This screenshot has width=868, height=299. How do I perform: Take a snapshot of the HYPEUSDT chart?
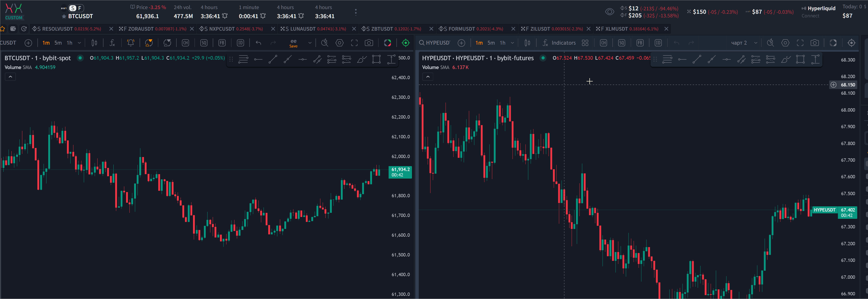(x=814, y=43)
